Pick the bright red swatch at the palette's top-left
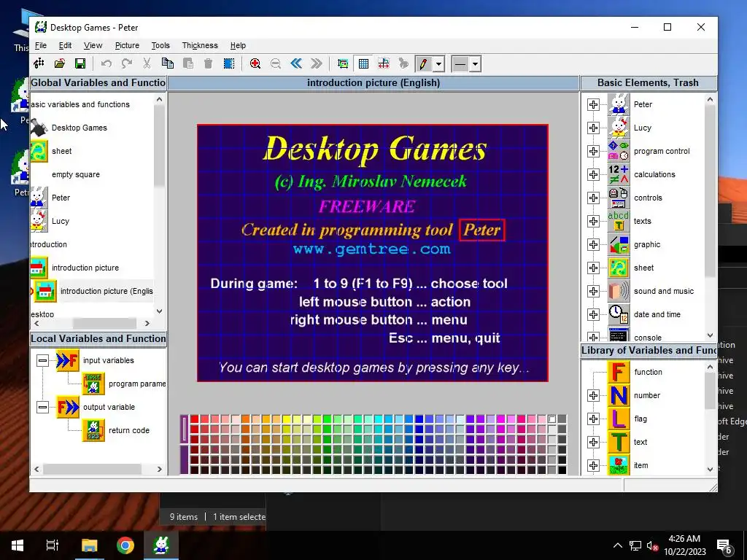The width and height of the screenshot is (747, 560). coord(194,419)
